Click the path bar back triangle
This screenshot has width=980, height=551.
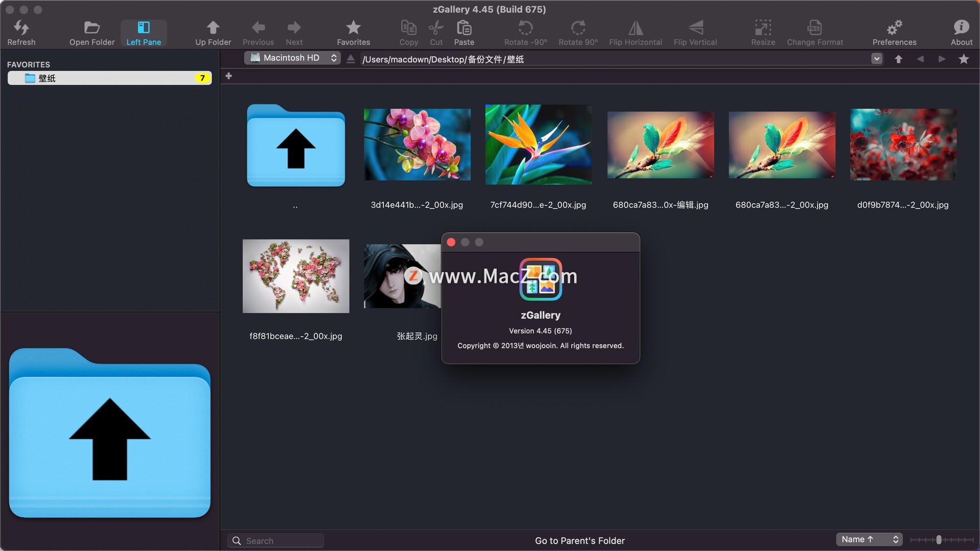pos(920,59)
